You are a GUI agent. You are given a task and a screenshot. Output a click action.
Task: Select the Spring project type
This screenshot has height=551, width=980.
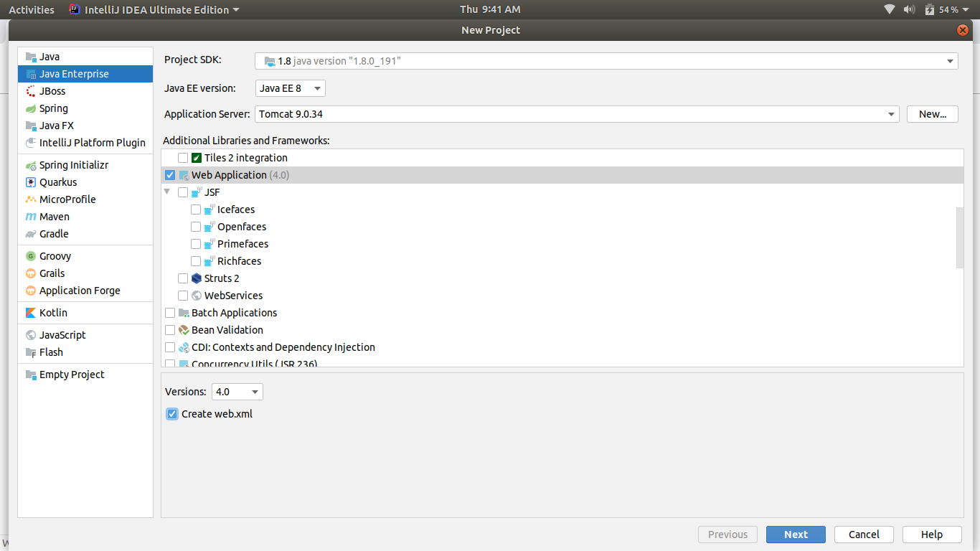85,108
